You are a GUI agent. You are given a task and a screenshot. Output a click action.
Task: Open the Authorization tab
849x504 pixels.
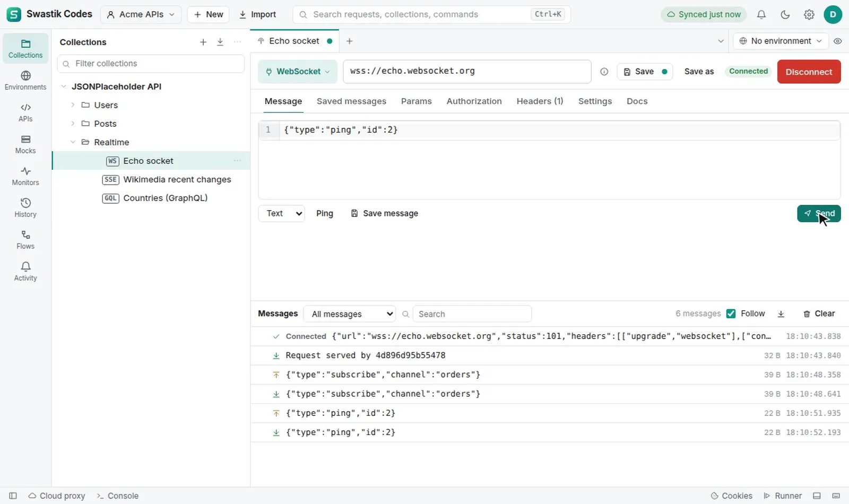(474, 101)
